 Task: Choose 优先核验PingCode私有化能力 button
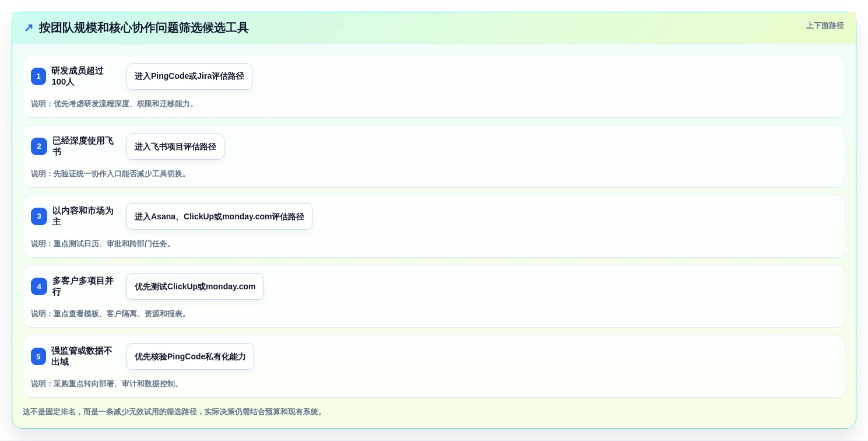(x=190, y=356)
